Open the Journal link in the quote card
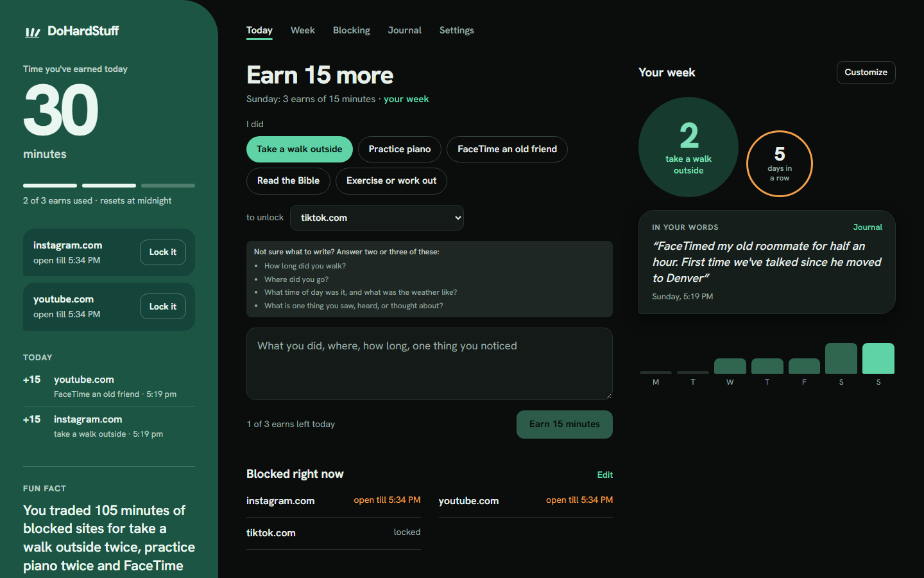Screen dimensions: 924x578 click(x=868, y=227)
